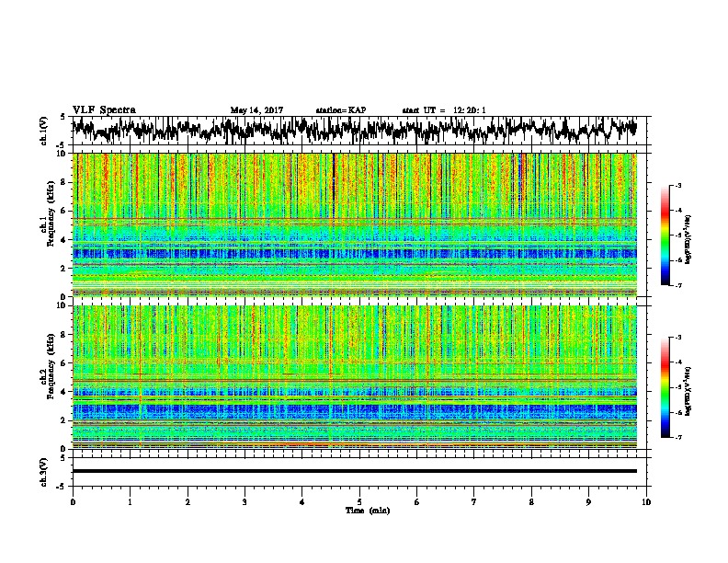Click the "Time (min)" axis label

pos(368,511)
